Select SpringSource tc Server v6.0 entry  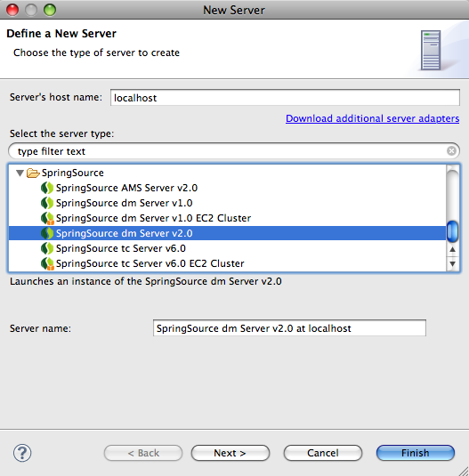[x=120, y=248]
